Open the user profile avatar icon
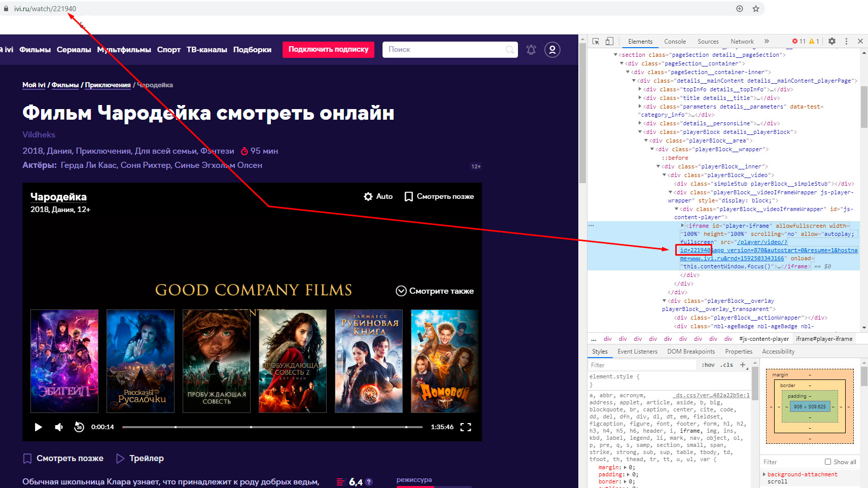Screen dimensions: 868x488 click(552, 50)
